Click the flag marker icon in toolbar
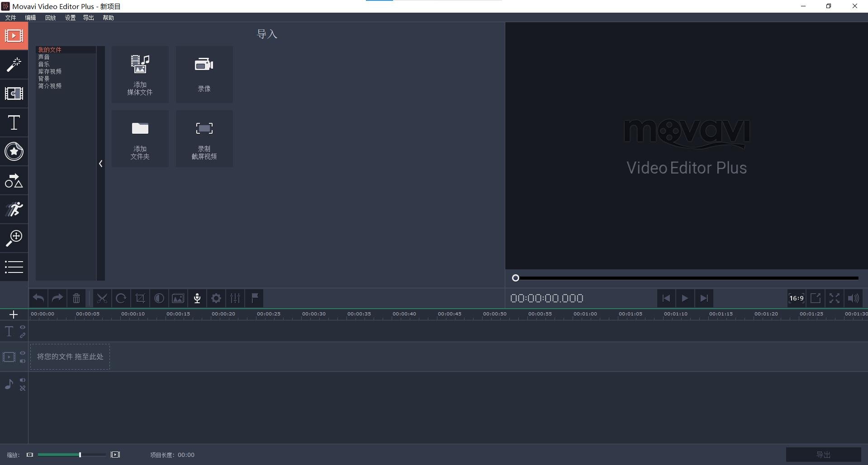 pos(255,298)
